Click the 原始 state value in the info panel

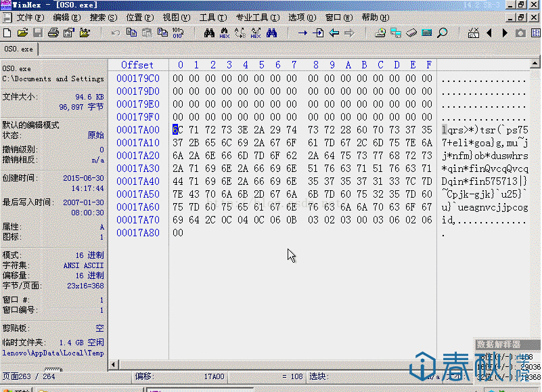coord(96,135)
